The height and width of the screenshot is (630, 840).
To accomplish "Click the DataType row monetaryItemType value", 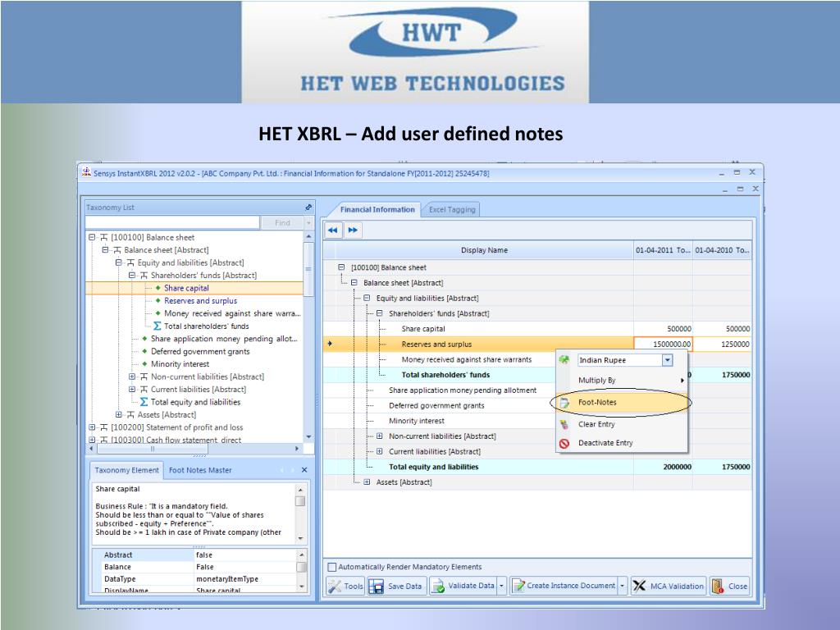I will 244,579.
